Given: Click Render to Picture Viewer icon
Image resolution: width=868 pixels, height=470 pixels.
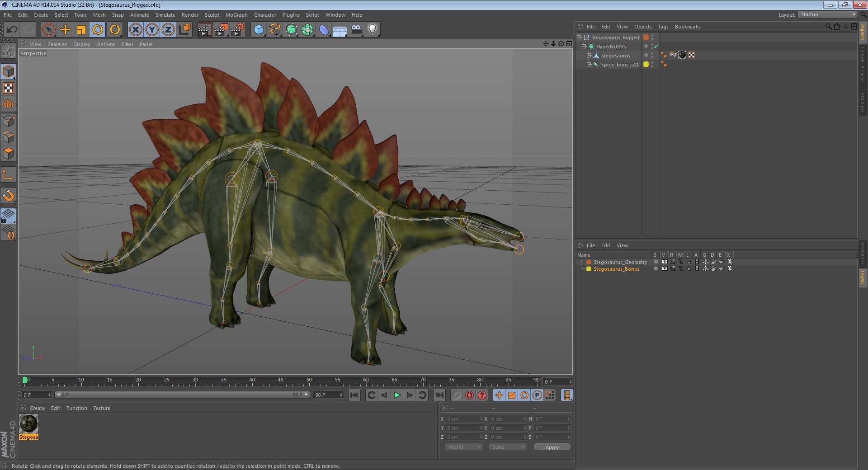Looking at the screenshot, I should click(x=221, y=30).
